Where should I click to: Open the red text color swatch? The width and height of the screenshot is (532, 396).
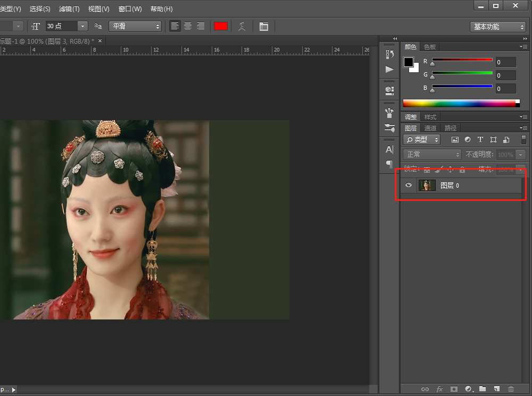[x=221, y=26]
